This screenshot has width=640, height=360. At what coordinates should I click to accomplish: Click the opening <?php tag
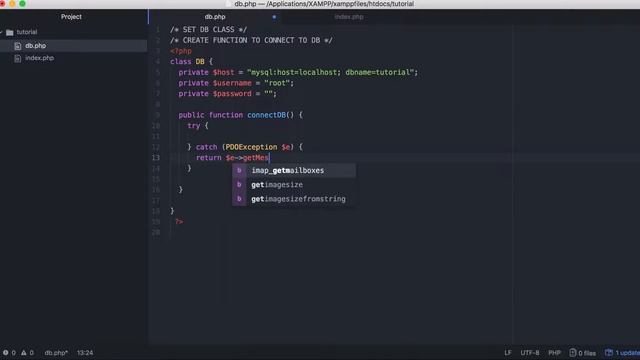(x=181, y=51)
